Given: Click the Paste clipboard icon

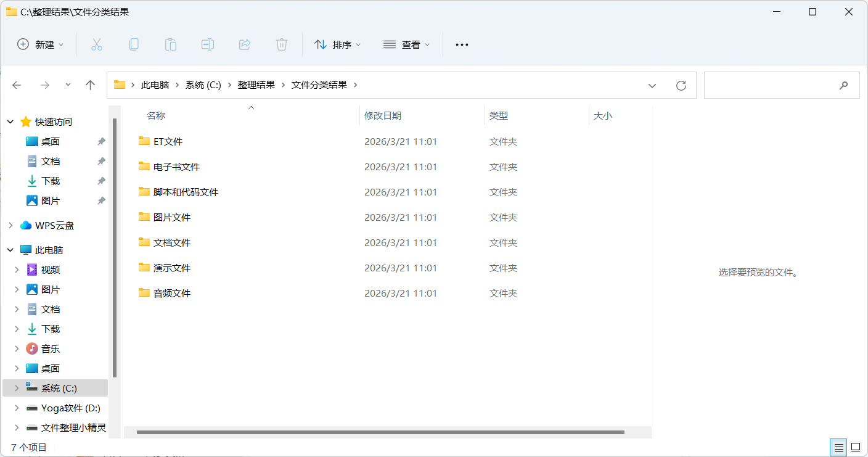Looking at the screenshot, I should click(171, 44).
